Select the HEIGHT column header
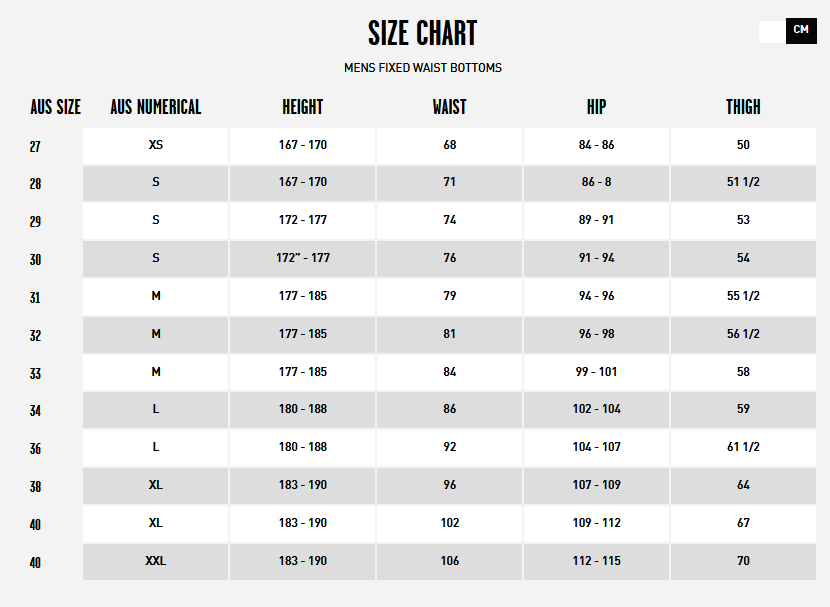 point(302,107)
